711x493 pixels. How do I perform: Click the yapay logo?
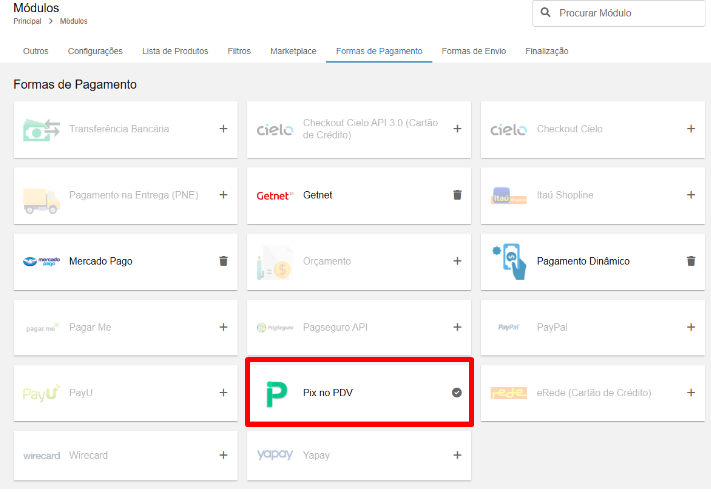coord(275,454)
